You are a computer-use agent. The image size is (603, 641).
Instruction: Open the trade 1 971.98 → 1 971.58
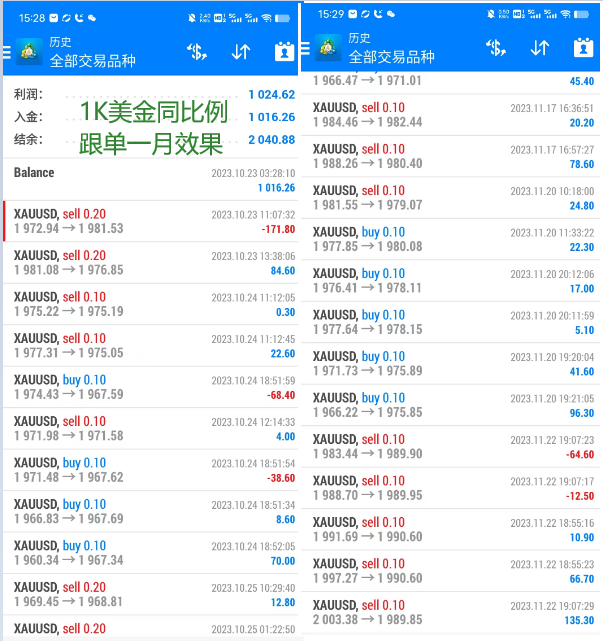click(150, 429)
